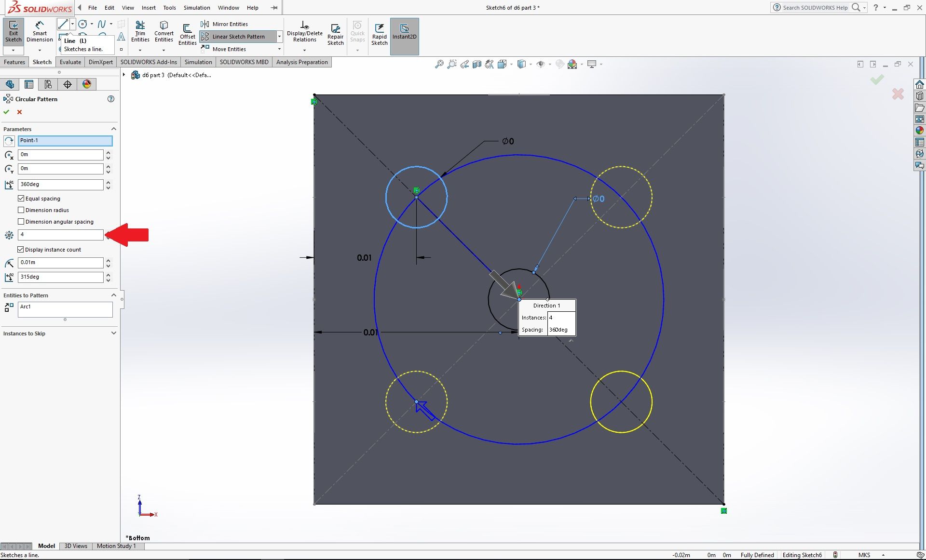Activate the Trim Entities tool

tap(140, 31)
